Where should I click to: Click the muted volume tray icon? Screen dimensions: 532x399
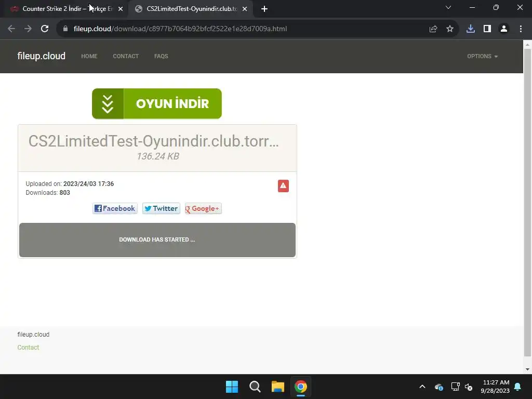click(469, 387)
